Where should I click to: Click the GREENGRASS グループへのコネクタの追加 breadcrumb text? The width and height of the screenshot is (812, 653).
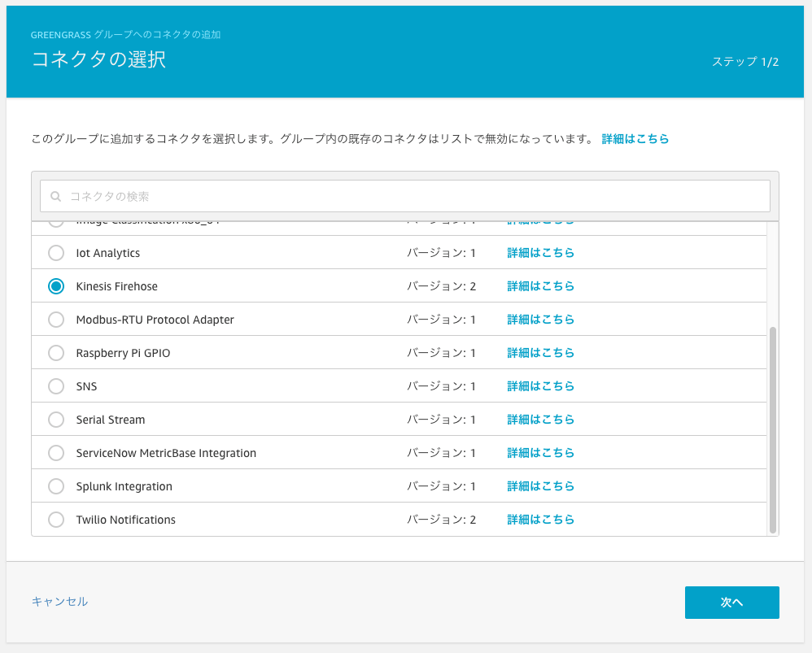126,35
